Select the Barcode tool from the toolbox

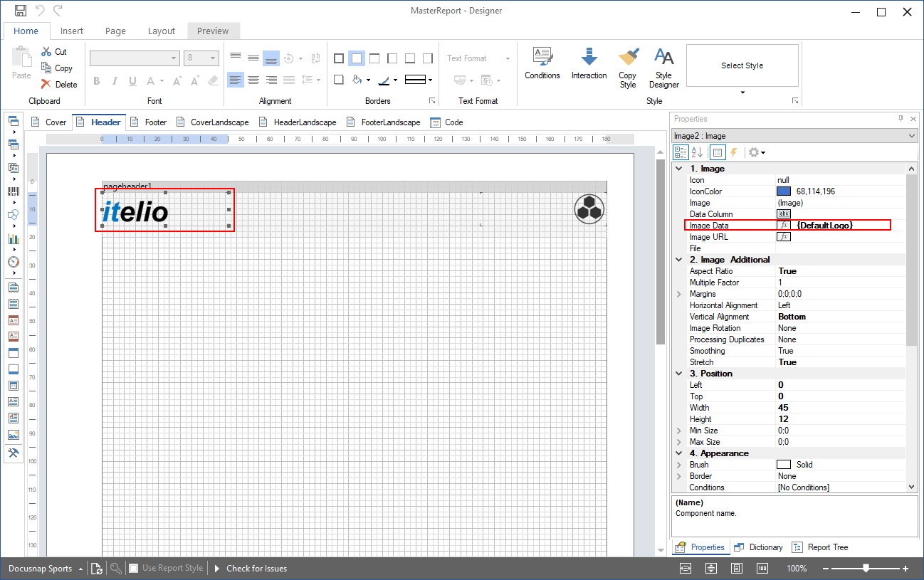pyautogui.click(x=13, y=191)
